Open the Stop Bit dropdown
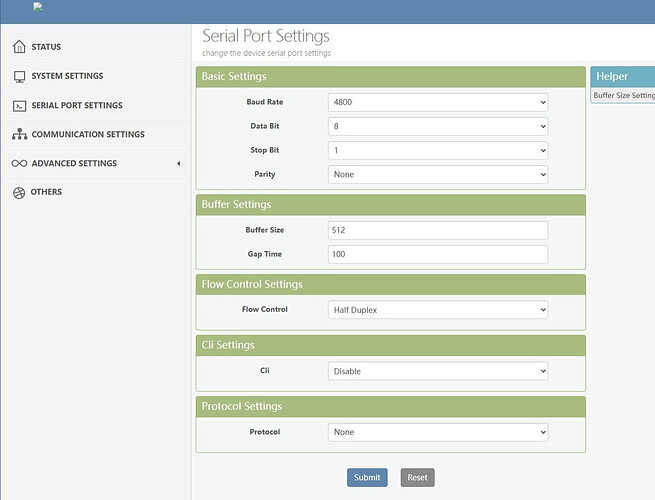Viewport: 655px width, 500px height. pyautogui.click(x=437, y=150)
